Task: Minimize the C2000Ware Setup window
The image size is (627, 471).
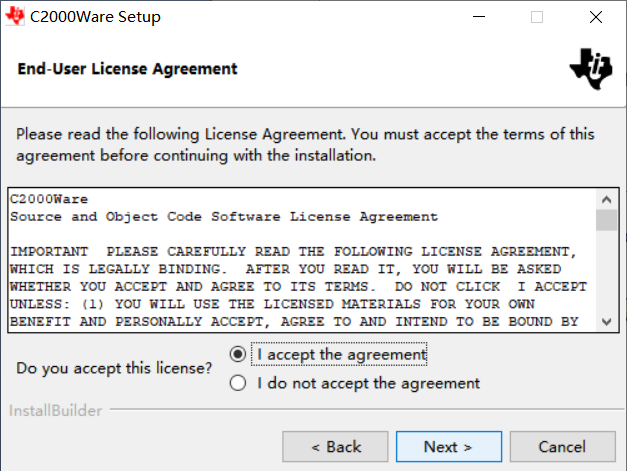Action: [x=490, y=17]
